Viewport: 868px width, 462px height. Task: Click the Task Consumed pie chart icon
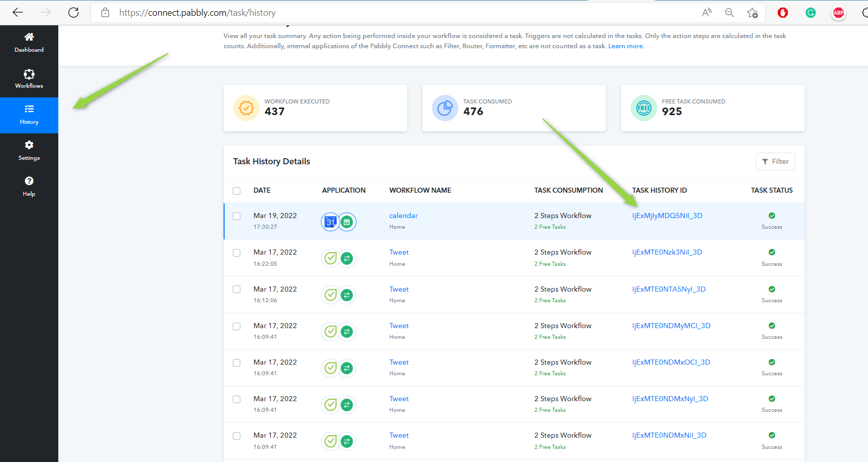[445, 108]
